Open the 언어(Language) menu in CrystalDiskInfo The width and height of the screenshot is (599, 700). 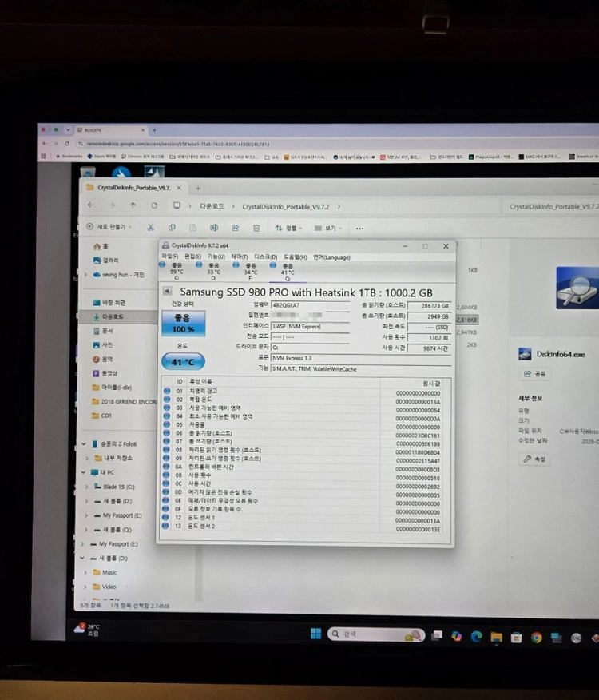(x=331, y=257)
